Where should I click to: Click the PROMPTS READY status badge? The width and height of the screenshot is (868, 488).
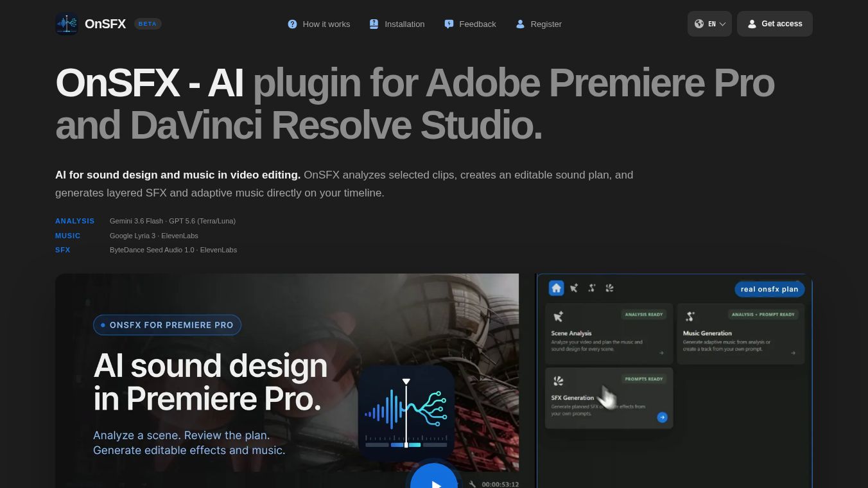(x=644, y=379)
